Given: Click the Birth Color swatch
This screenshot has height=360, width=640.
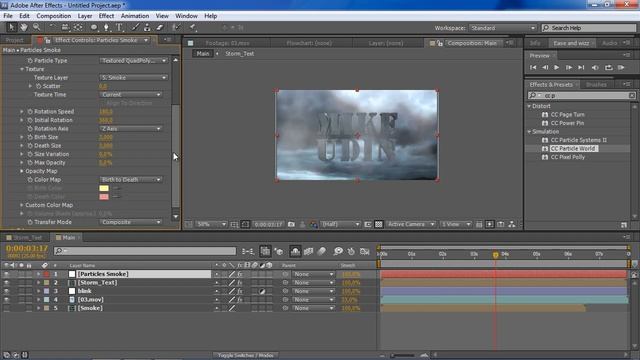Looking at the screenshot, I should (x=104, y=188).
